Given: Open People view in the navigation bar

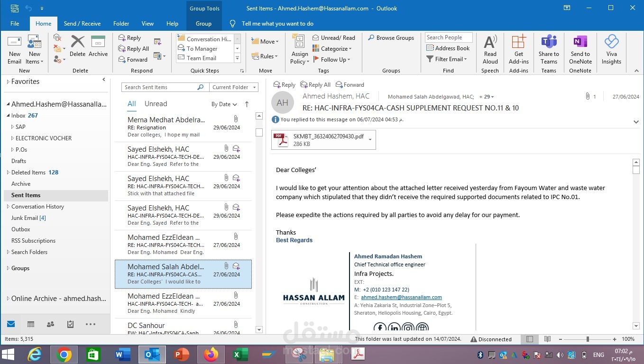Looking at the screenshot, I should (x=50, y=324).
